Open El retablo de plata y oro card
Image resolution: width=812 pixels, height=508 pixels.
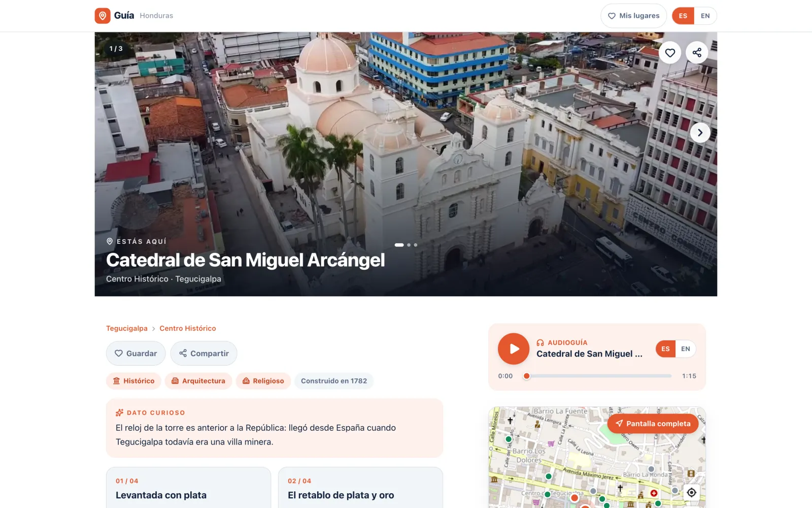tap(360, 488)
